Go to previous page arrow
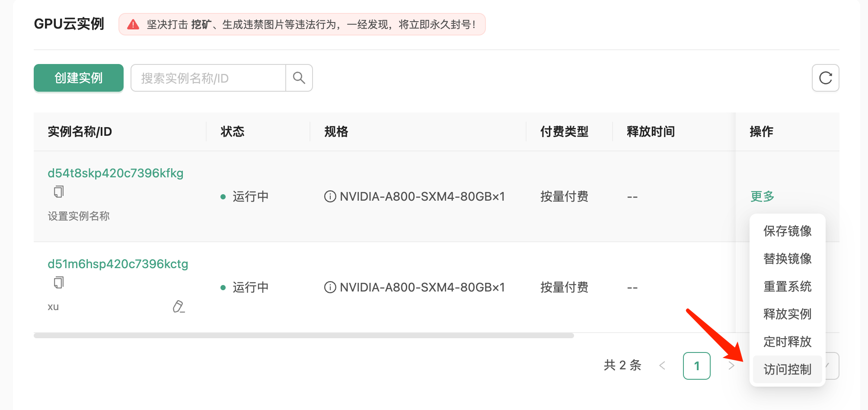This screenshot has width=868, height=410. tap(662, 366)
